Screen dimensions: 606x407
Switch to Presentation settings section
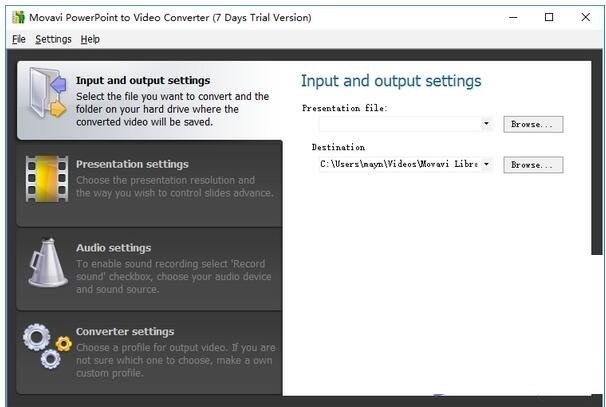tap(149, 184)
